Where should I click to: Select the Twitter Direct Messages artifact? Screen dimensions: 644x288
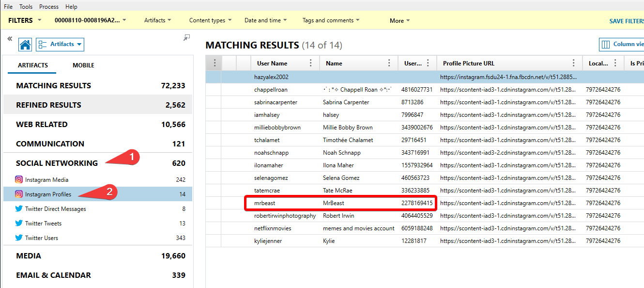[x=98, y=209]
